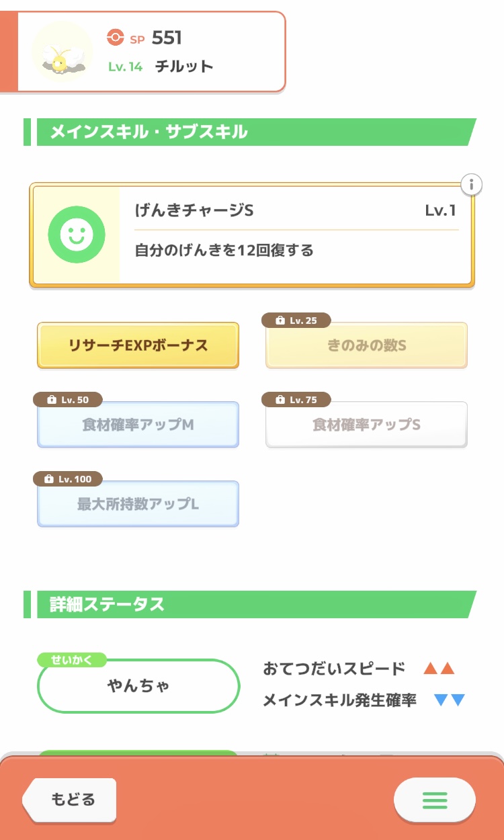Tap the green smiley Energy Charge skill icon
504x840 pixels.
(x=77, y=235)
